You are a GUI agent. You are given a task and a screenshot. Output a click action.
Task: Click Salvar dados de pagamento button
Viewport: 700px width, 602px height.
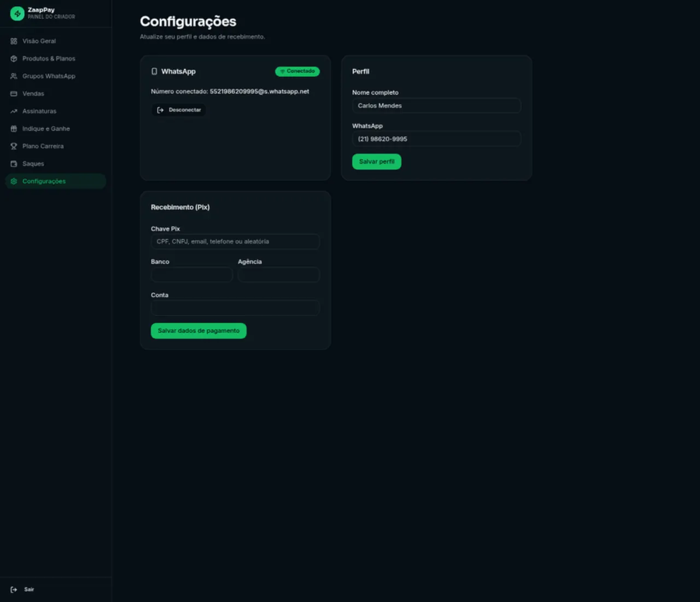pos(199,331)
